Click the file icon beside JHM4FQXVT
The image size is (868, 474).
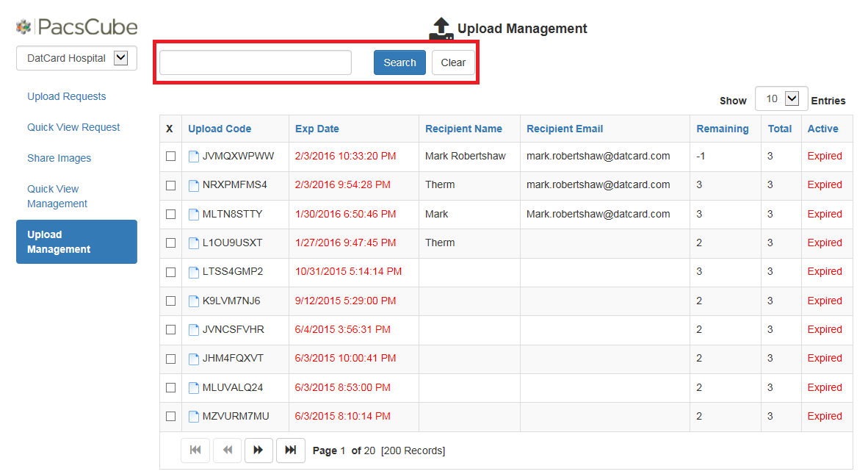point(194,359)
